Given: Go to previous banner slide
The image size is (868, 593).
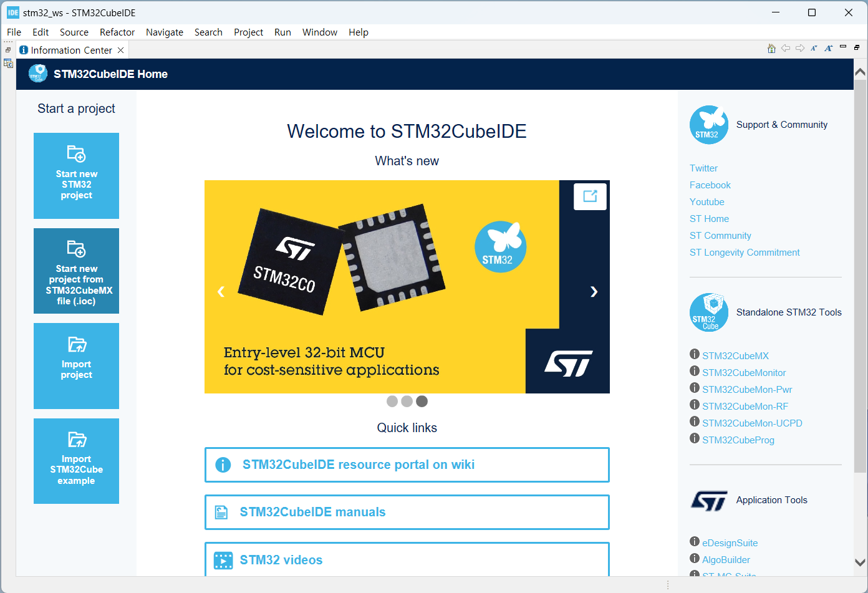Looking at the screenshot, I should click(221, 291).
